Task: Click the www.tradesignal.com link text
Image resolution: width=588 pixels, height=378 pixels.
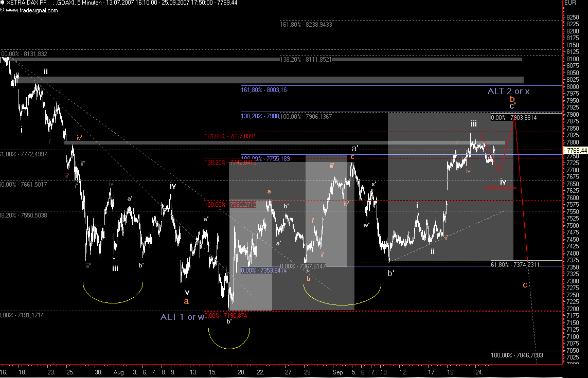Action: pyautogui.click(x=31, y=10)
